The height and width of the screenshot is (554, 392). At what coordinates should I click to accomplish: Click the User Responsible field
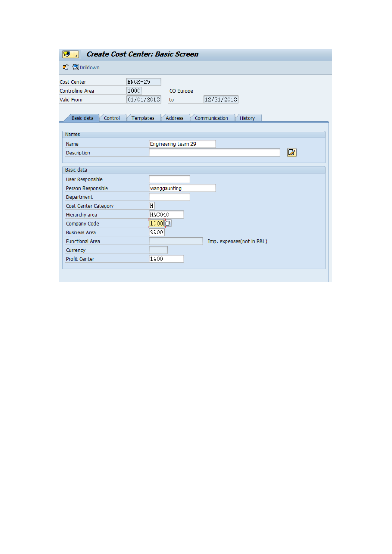[170, 179]
